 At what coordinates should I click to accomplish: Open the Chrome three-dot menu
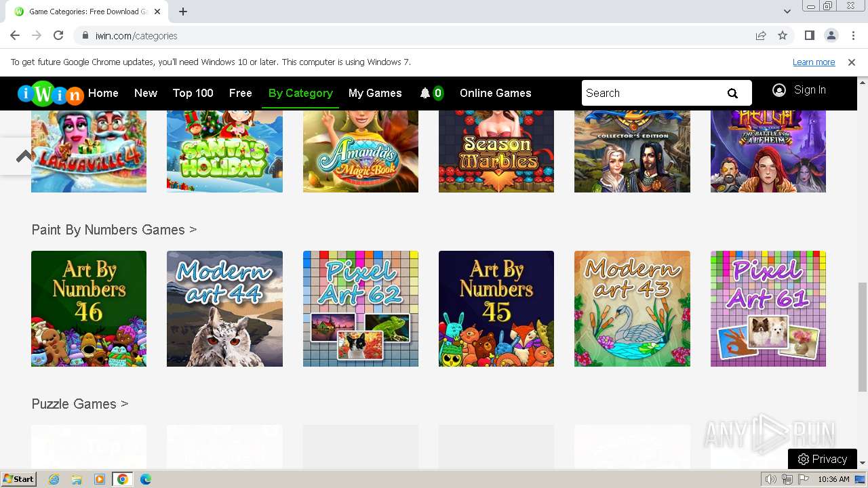tap(852, 35)
